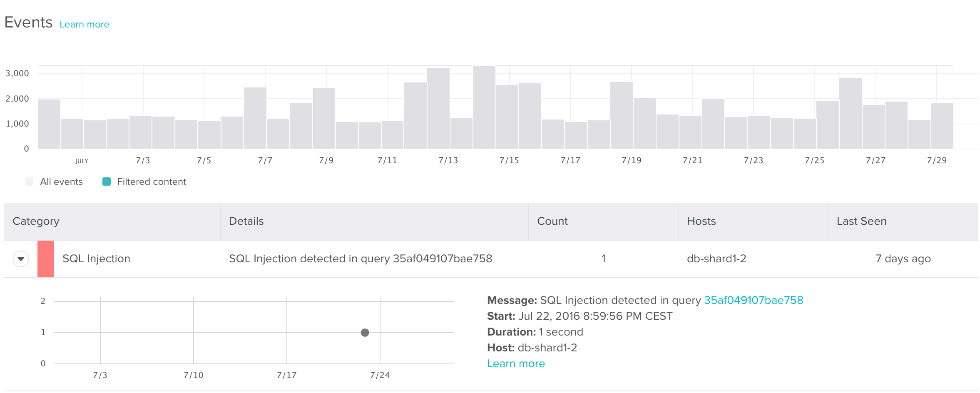Click the tallest bar between 7/13 and 7/15
980x393 pixels.
[484, 107]
